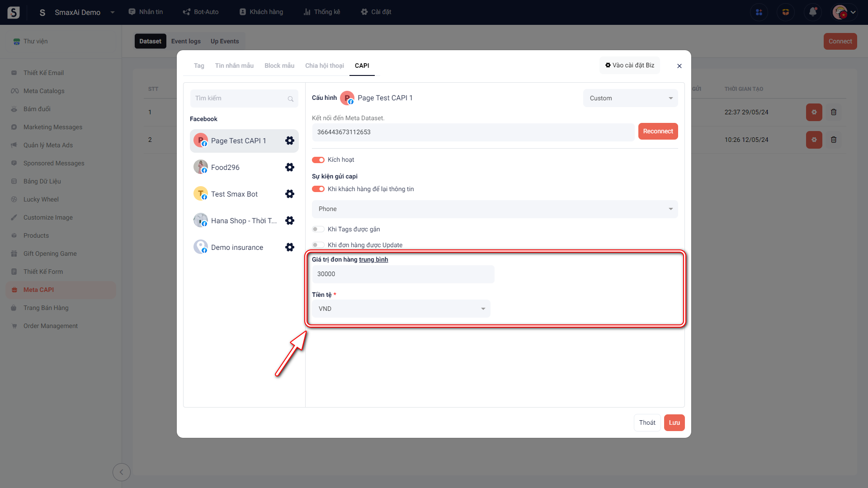Viewport: 868px width, 488px height.
Task: Click the sidebar collapse arrow icon
Action: (x=121, y=472)
